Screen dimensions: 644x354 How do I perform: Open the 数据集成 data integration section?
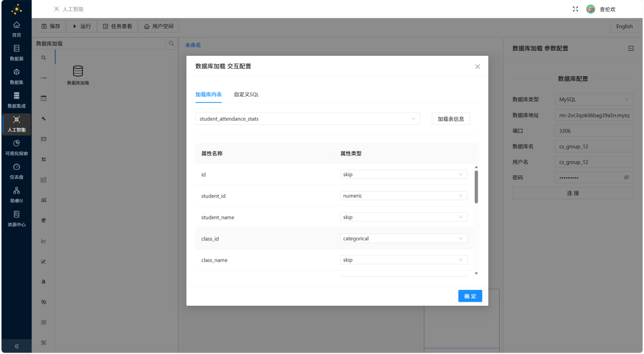(16, 100)
